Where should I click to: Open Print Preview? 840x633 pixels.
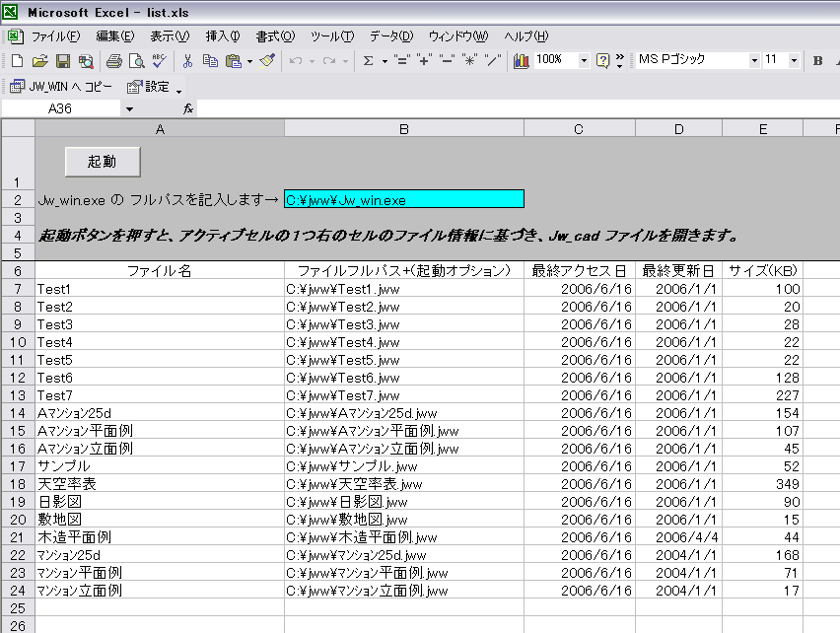(137, 61)
